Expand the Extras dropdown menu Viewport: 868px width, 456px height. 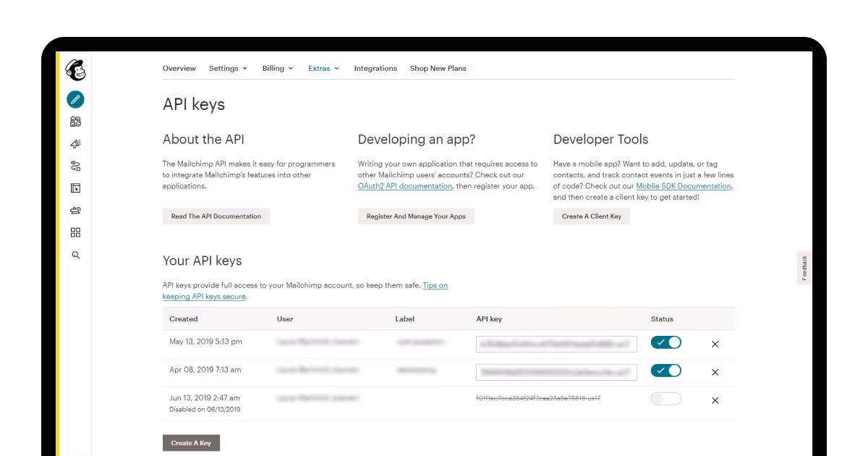[x=323, y=68]
